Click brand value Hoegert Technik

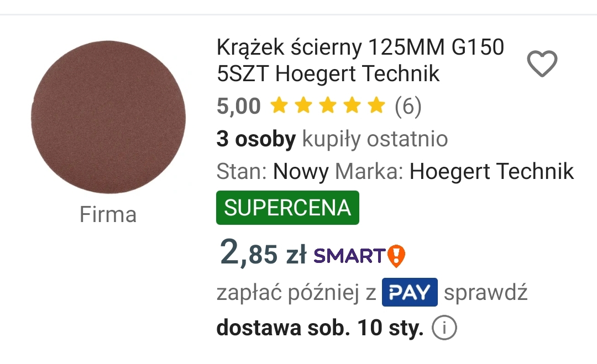click(x=491, y=171)
